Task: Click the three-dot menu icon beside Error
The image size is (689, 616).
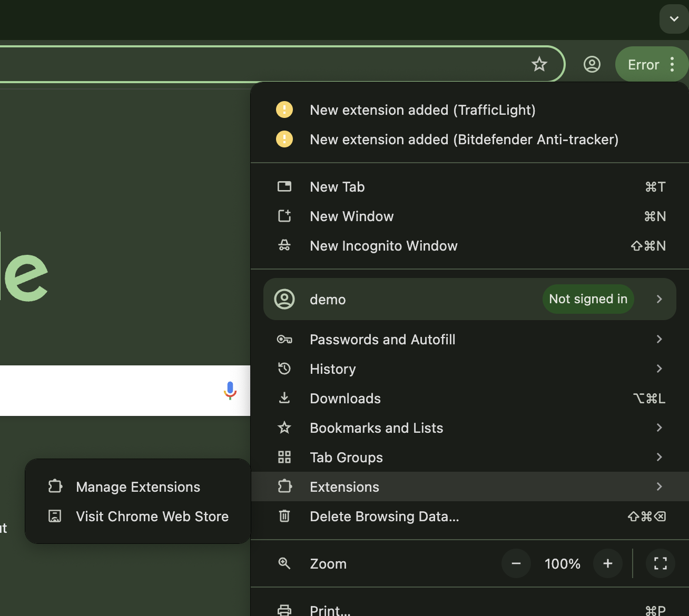Action: 672,64
